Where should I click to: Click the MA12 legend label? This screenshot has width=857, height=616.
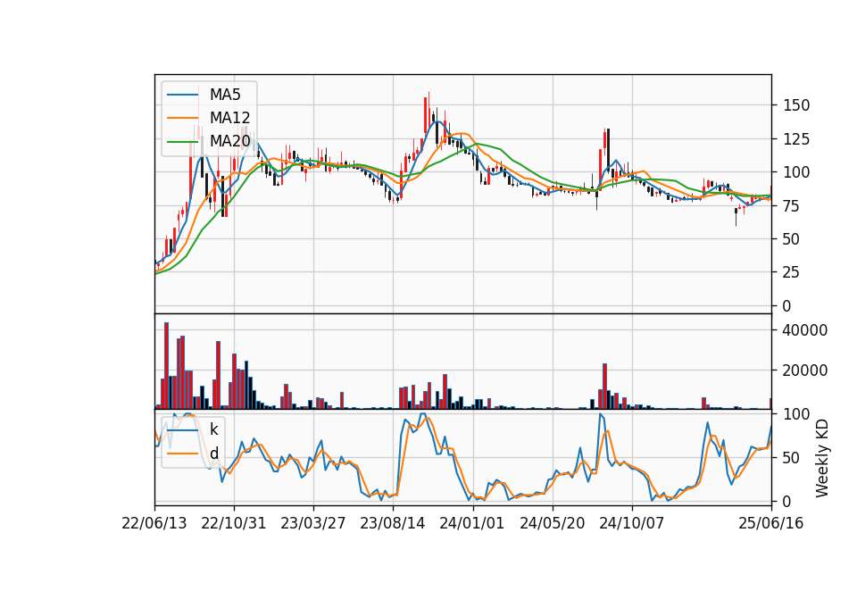click(229, 118)
